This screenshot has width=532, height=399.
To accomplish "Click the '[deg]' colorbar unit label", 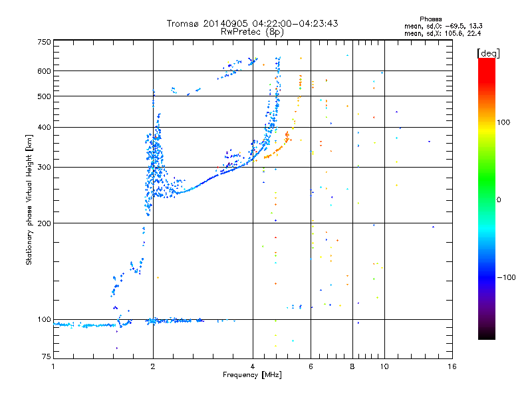I will click(488, 53).
